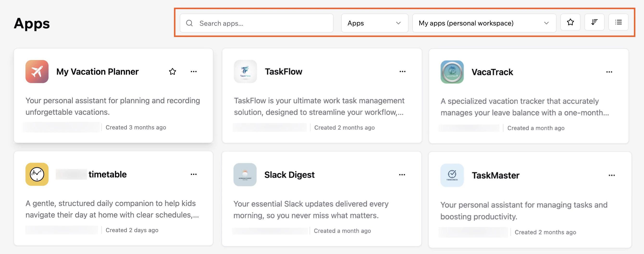
Task: Click the TaskMaster app icon
Action: click(x=452, y=175)
